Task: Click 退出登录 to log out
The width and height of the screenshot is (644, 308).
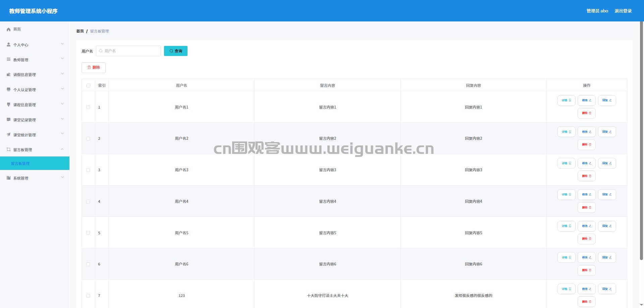Action: tap(623, 11)
